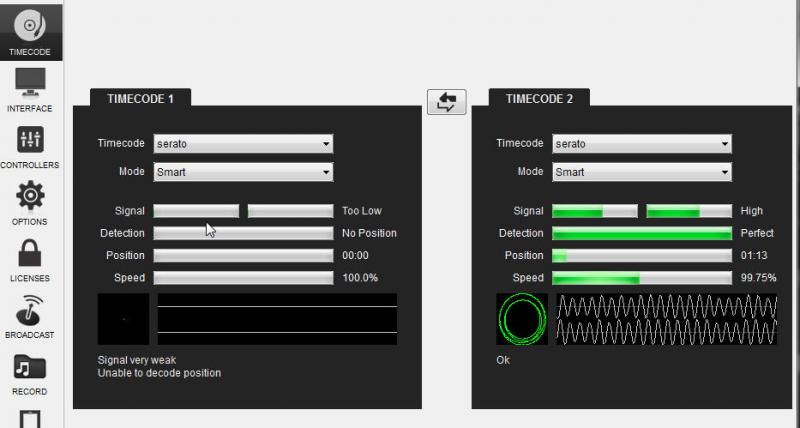Click Timecode 1 Detection bar

[243, 233]
